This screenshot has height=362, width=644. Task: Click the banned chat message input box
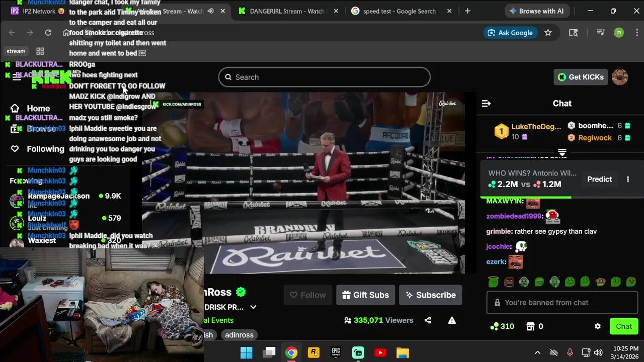click(x=562, y=303)
